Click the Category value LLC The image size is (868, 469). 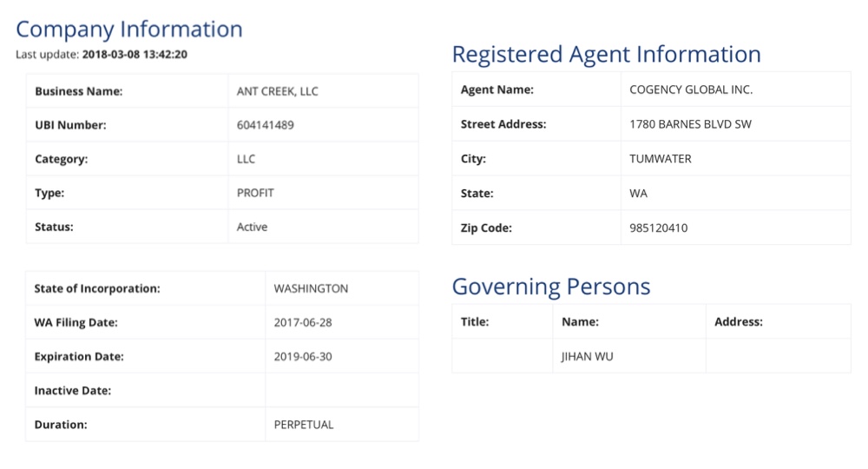point(246,159)
